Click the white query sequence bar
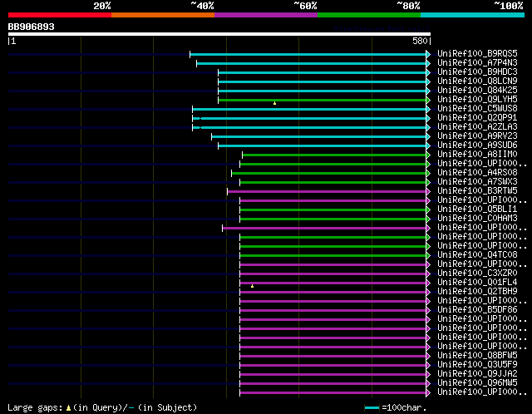Viewport: 532px width, 414px height. coord(219,34)
